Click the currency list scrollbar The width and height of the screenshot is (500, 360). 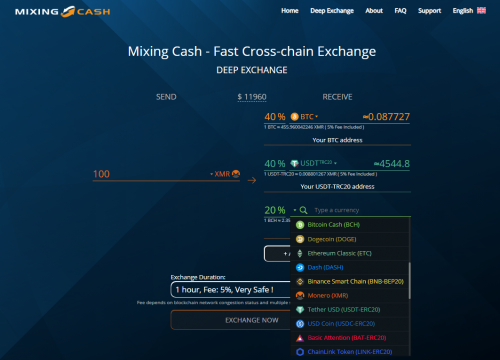(409, 281)
